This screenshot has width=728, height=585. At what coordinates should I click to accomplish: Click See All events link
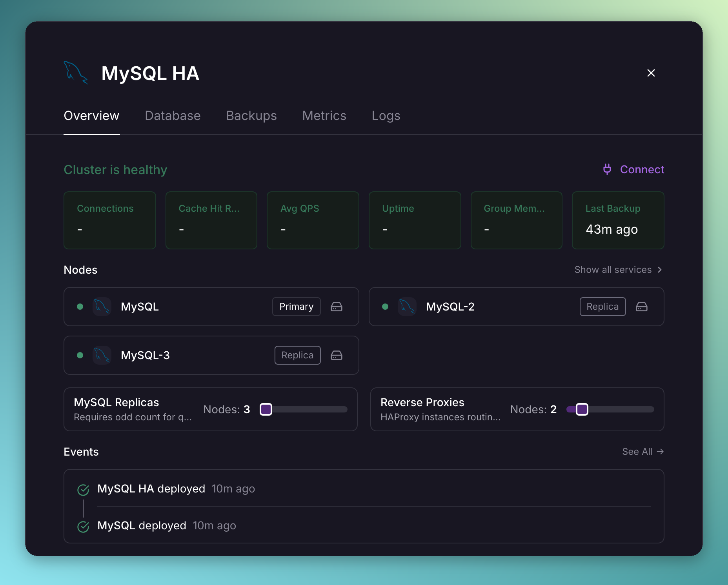coord(643,452)
